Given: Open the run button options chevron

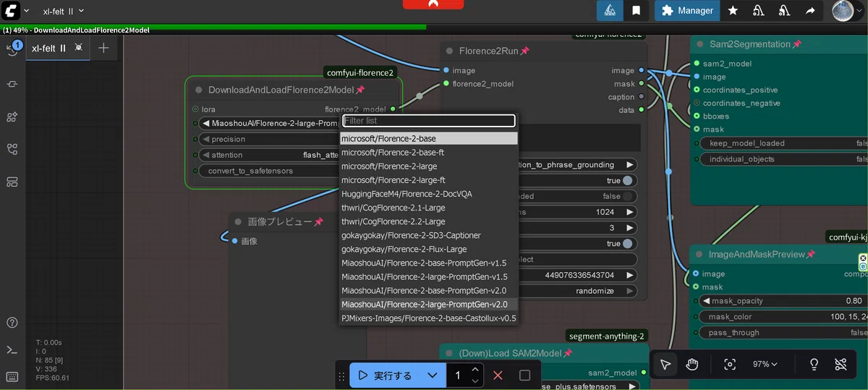Looking at the screenshot, I should pyautogui.click(x=432, y=376).
